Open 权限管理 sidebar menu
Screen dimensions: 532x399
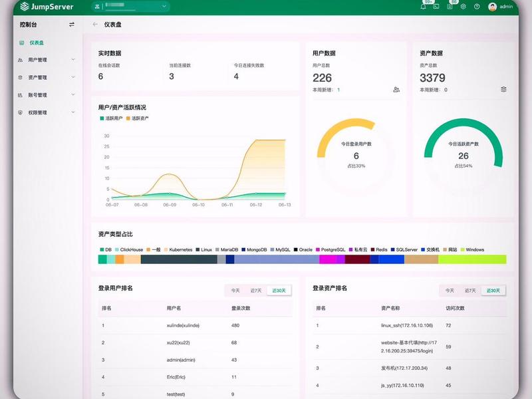[x=47, y=112]
